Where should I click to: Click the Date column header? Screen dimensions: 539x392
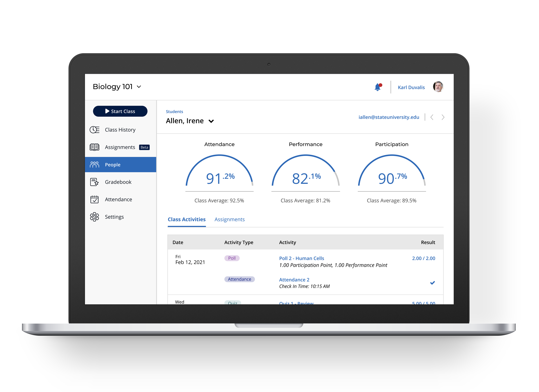pyautogui.click(x=178, y=242)
